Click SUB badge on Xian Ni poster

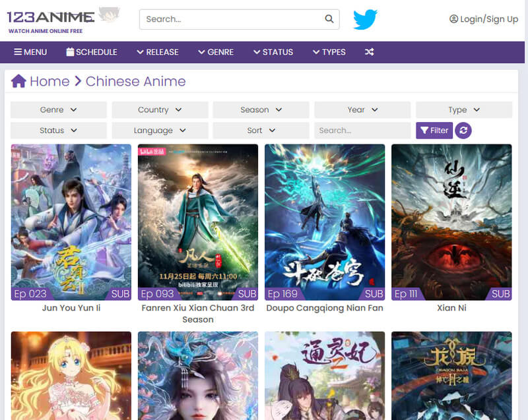501,294
